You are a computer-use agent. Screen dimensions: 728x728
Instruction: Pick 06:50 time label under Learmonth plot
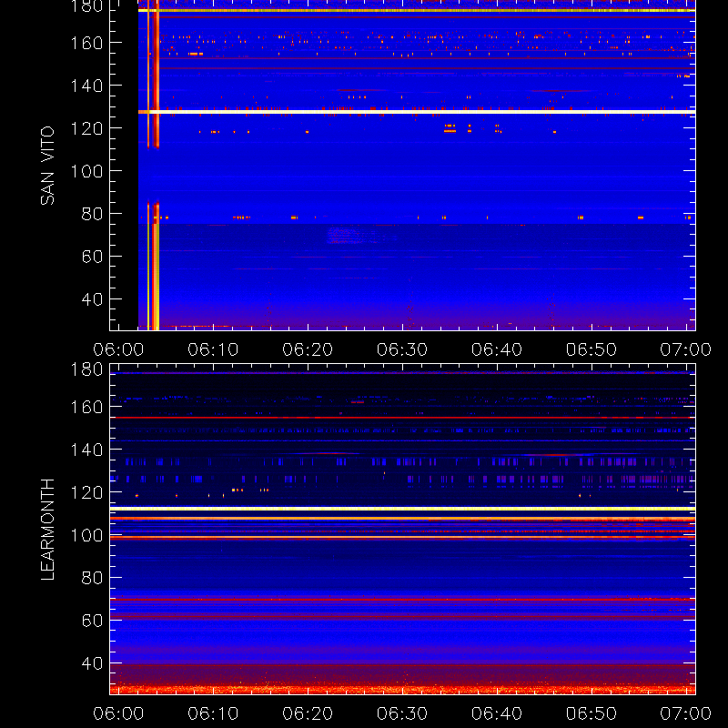[591, 713]
